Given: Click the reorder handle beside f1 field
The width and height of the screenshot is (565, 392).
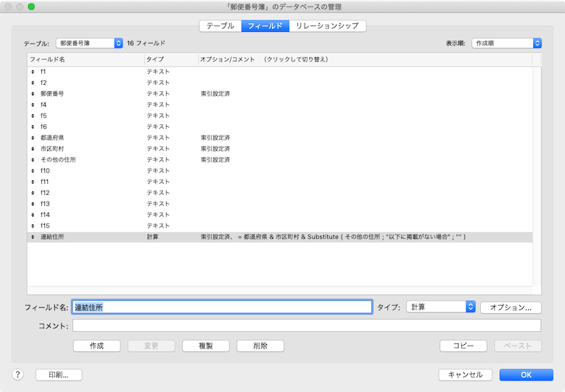Looking at the screenshot, I should (x=33, y=72).
